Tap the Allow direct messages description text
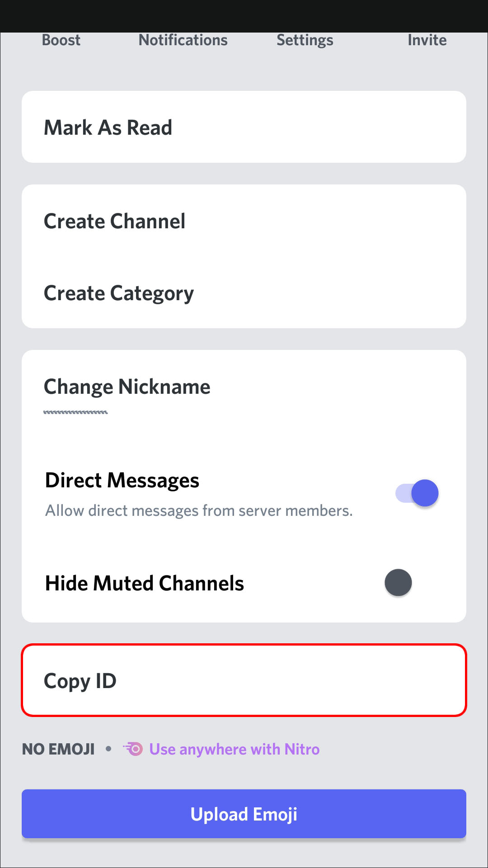The width and height of the screenshot is (488, 868). click(199, 511)
